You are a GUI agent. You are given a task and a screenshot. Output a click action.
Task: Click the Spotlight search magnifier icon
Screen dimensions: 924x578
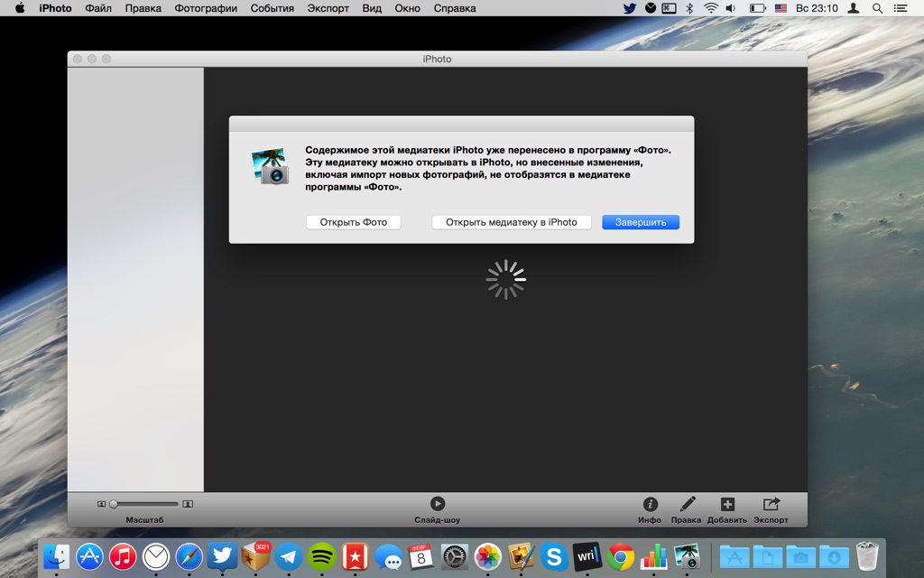[878, 8]
